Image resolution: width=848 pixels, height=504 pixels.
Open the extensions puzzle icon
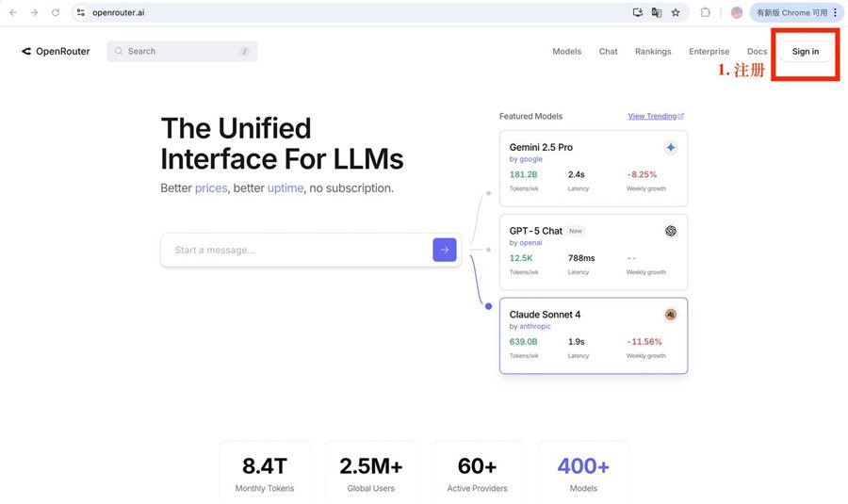(x=705, y=12)
